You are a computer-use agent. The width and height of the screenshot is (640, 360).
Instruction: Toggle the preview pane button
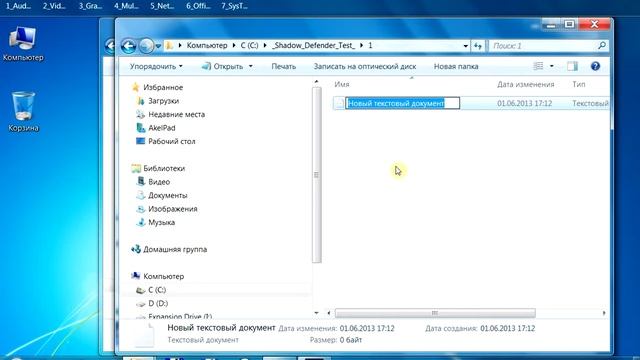572,66
